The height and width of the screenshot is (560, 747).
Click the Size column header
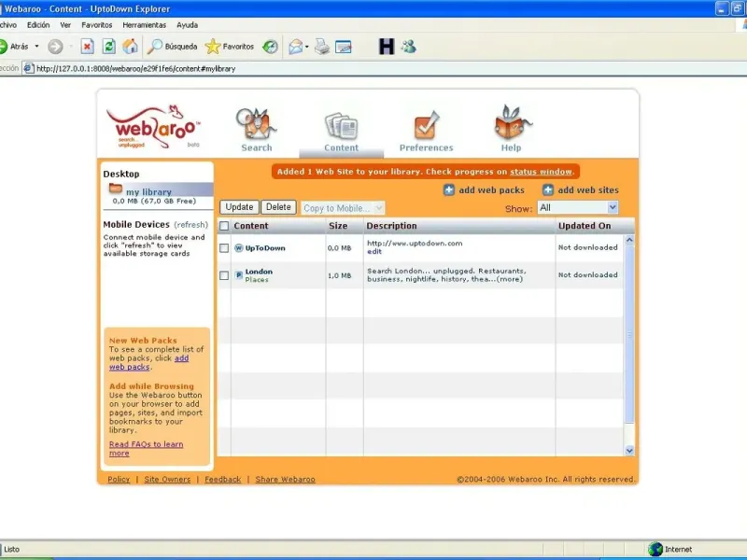pyautogui.click(x=338, y=226)
